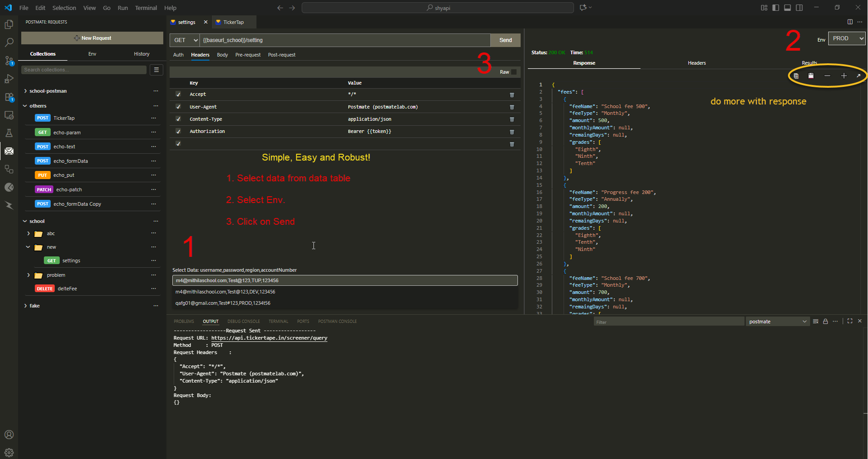
Task: Open Source Control view in activity bar
Action: pos(9,61)
